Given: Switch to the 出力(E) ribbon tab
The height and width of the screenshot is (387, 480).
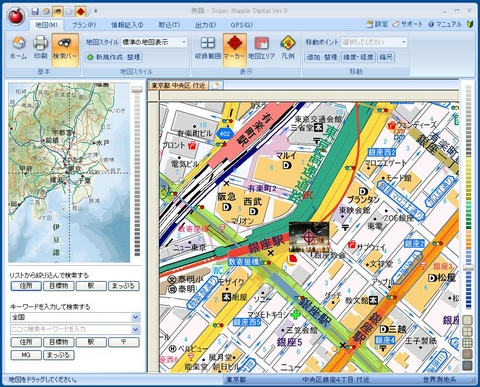Looking at the screenshot, I should point(206,25).
